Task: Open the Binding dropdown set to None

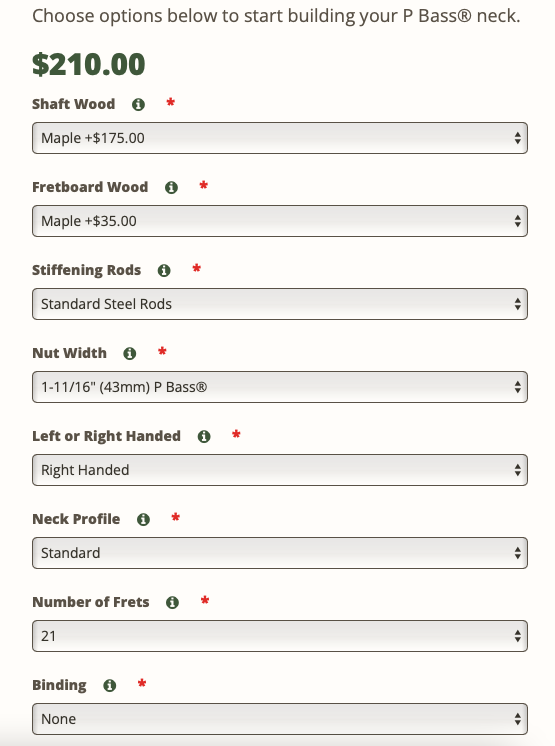Action: point(280,719)
